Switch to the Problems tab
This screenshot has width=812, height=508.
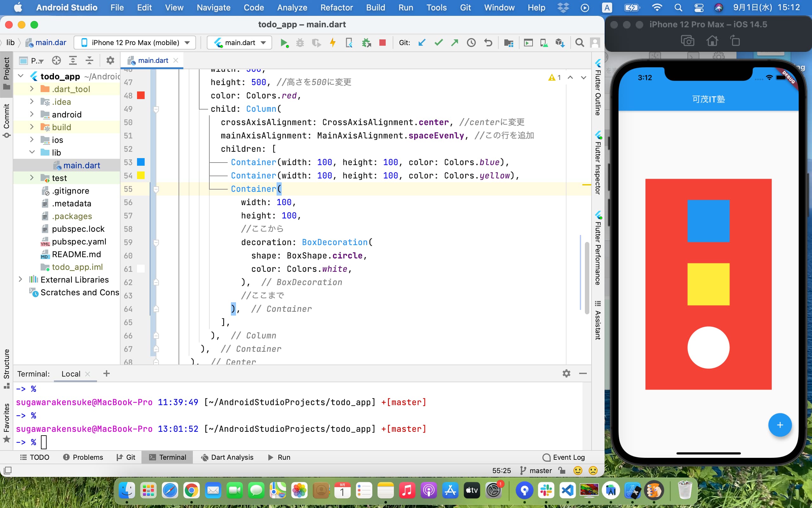pyautogui.click(x=83, y=457)
